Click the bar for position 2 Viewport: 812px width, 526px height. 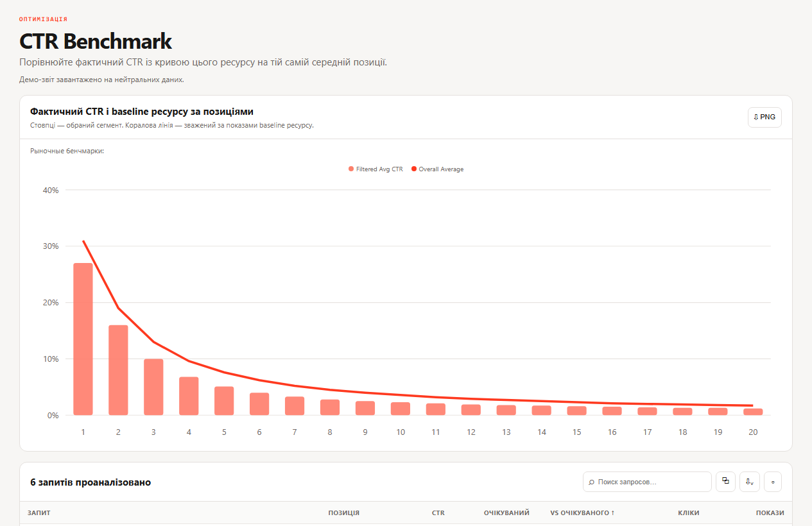(x=118, y=370)
